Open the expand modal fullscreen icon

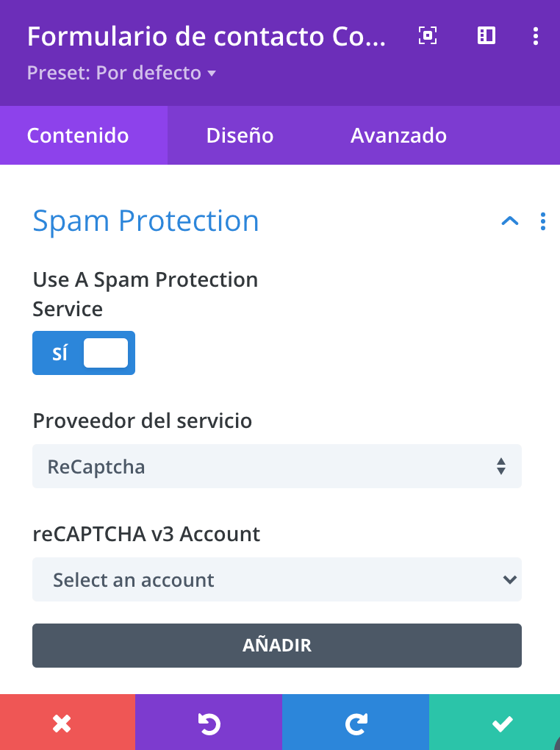pyautogui.click(x=428, y=36)
